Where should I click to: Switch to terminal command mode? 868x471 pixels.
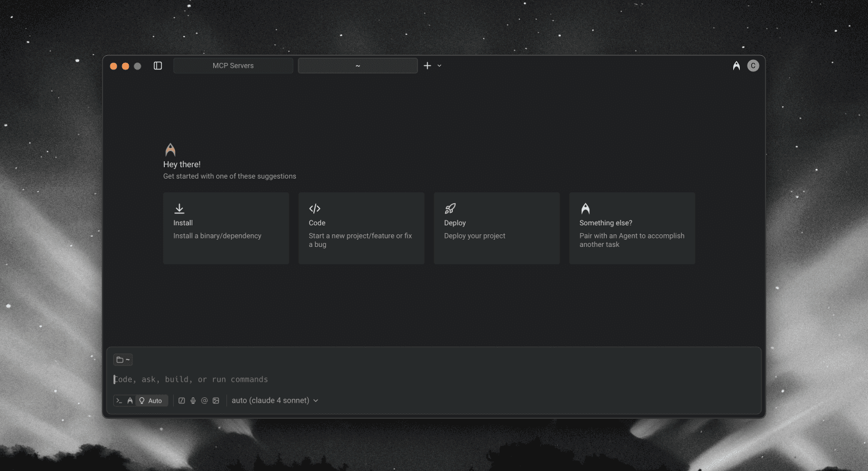pyautogui.click(x=119, y=401)
